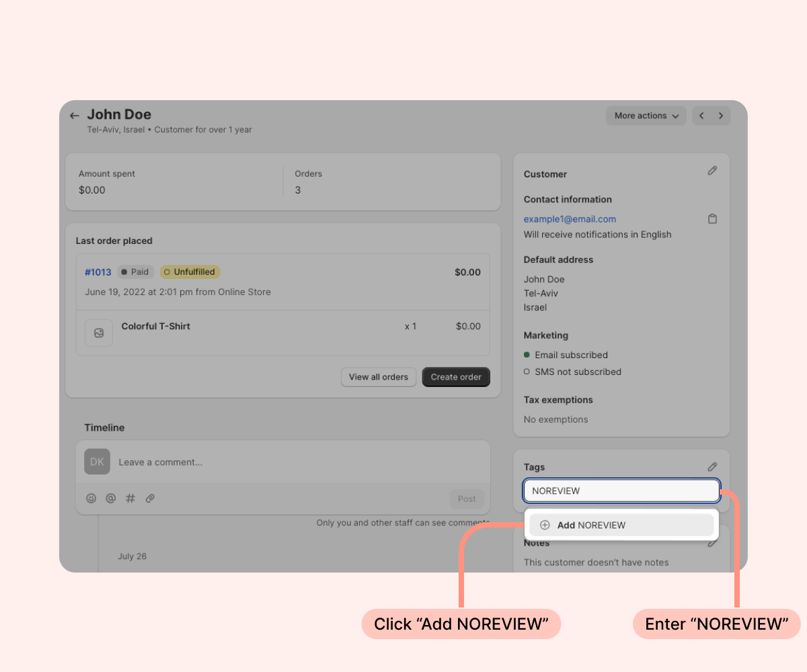The height and width of the screenshot is (672, 807).
Task: Open the More actions dropdown
Action: (646, 116)
